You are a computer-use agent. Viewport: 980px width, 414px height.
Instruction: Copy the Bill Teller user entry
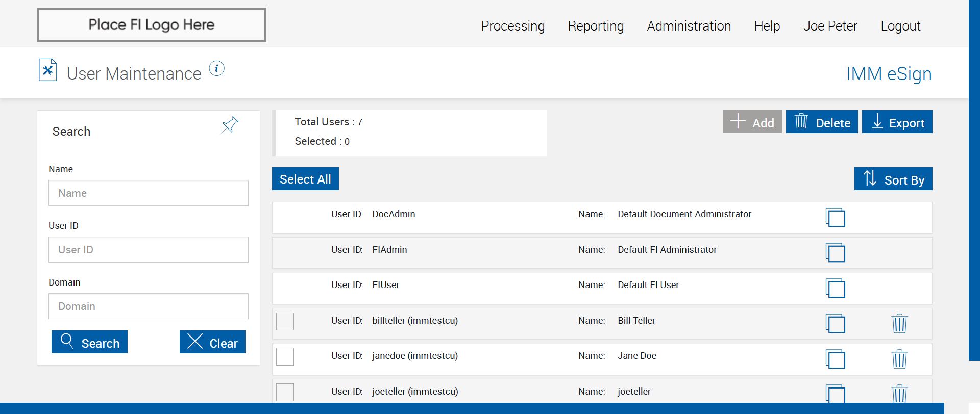click(x=835, y=323)
